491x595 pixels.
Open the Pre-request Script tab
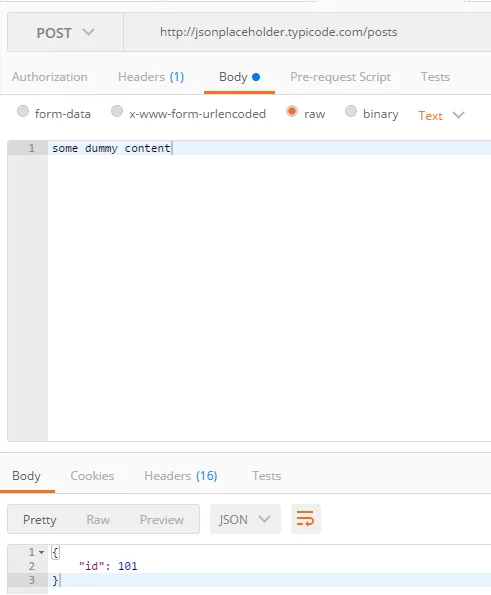[340, 77]
